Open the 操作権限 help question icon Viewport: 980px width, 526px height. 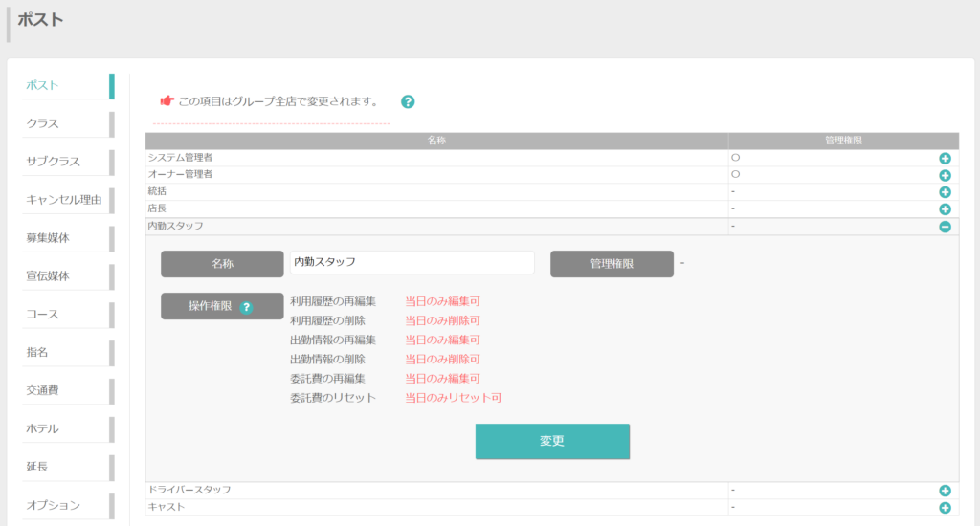click(246, 307)
